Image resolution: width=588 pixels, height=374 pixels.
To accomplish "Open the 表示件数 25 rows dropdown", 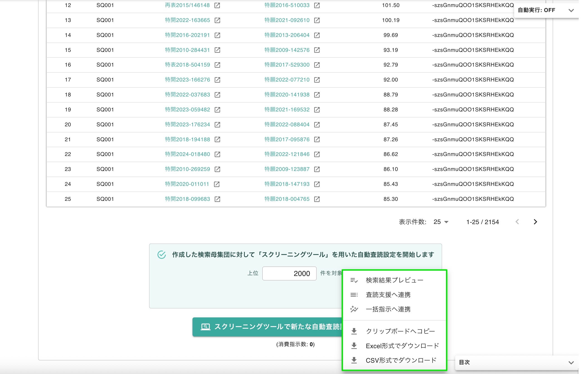I will pyautogui.click(x=441, y=222).
